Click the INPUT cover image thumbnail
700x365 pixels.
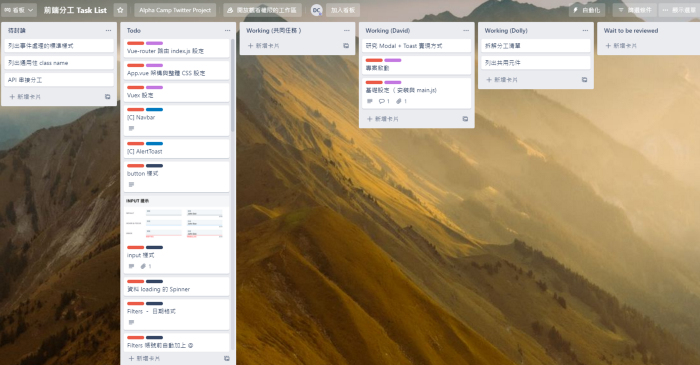click(x=176, y=219)
